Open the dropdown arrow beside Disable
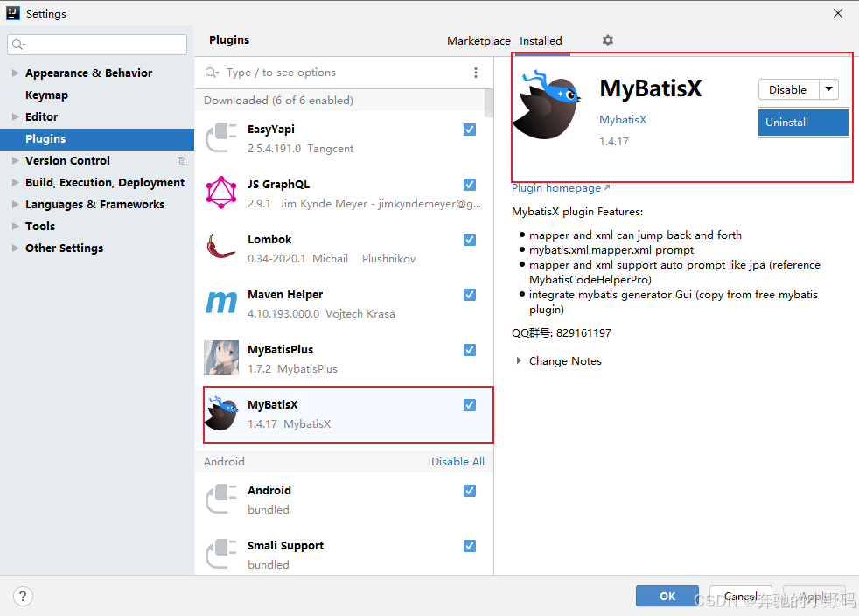Screen dimensions: 859x616 point(829,88)
